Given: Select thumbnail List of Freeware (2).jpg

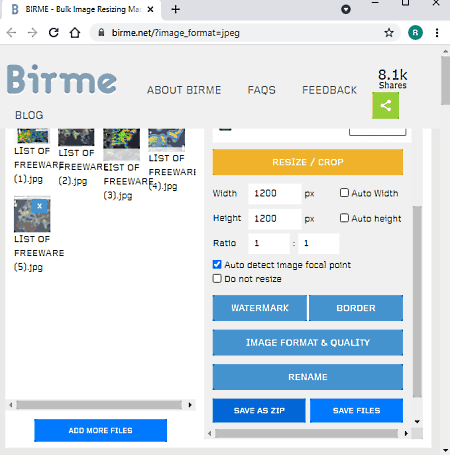Looking at the screenshot, I should click(76, 137).
